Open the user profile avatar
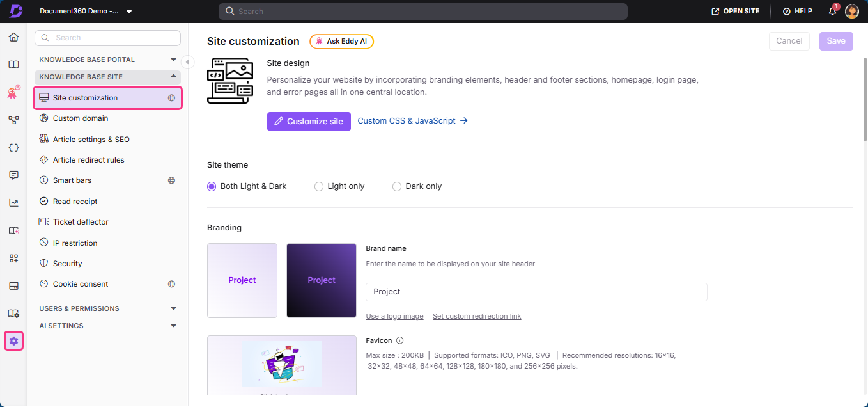Image resolution: width=868 pixels, height=407 pixels. tap(851, 11)
